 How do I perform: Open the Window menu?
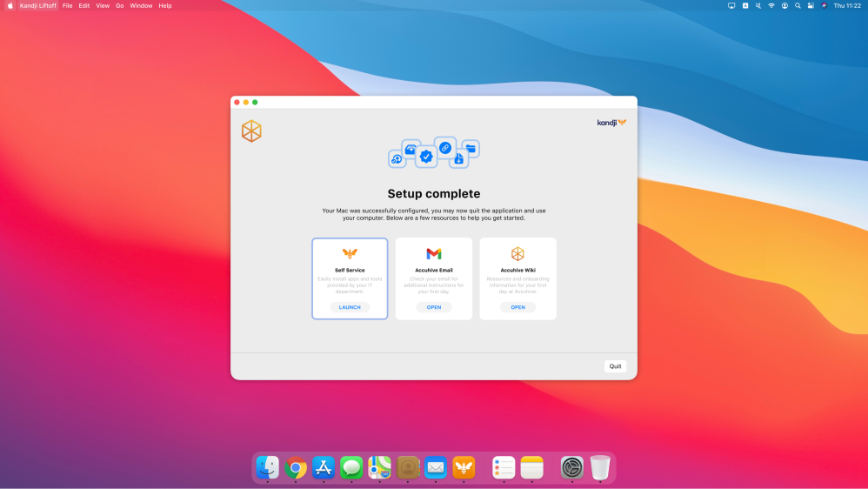[141, 5]
